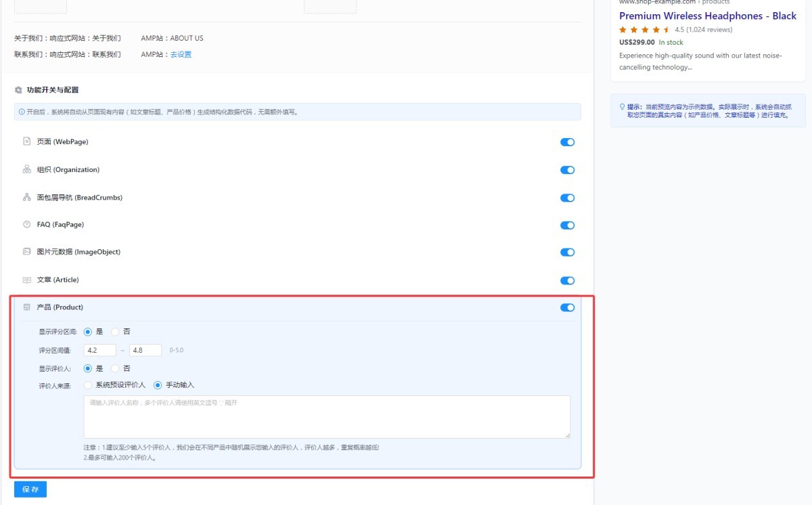Toggle the 文章 (Article) switch
This screenshot has height=505, width=812.
pos(567,280)
